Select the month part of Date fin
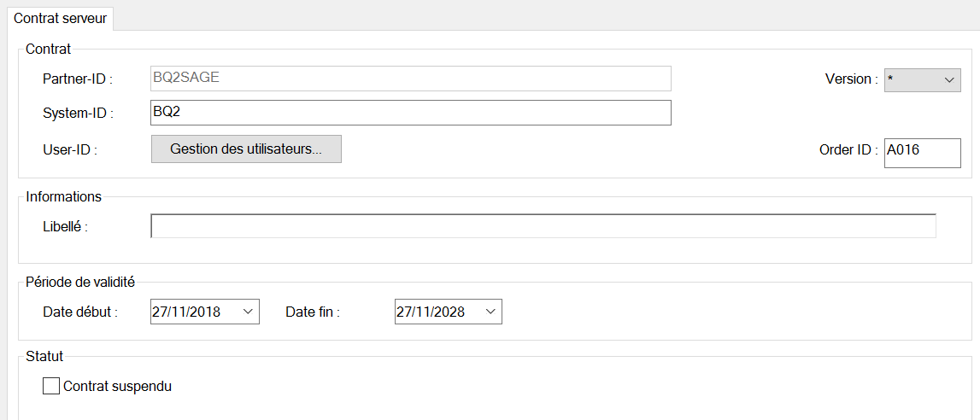This screenshot has width=980, height=420. pyautogui.click(x=423, y=312)
